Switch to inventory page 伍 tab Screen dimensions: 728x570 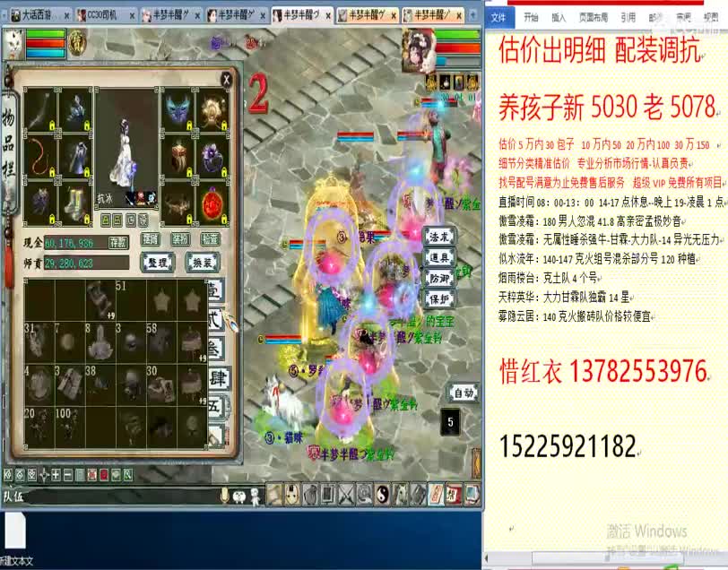[x=216, y=407]
